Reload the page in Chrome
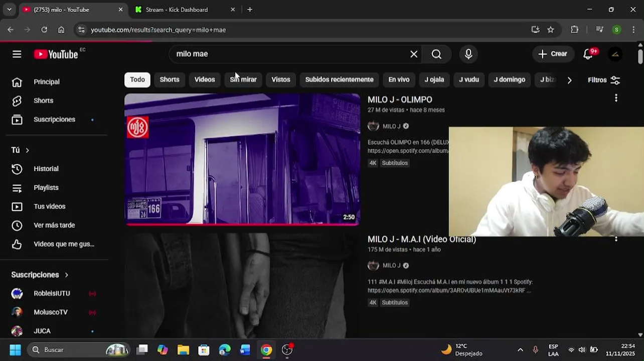 point(44,30)
